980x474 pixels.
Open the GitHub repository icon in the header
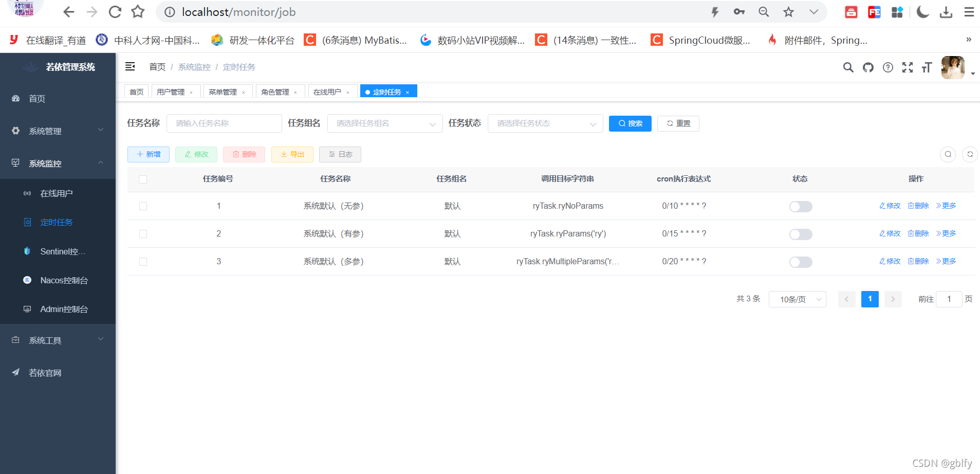pyautogui.click(x=867, y=67)
